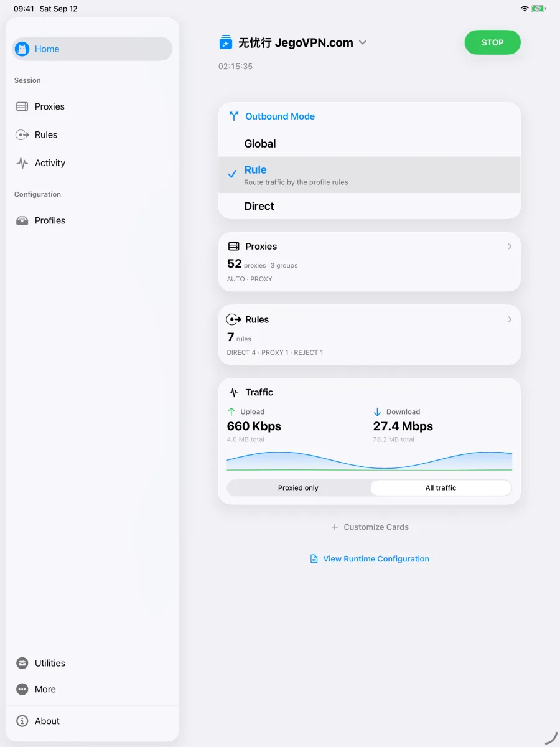560x747 pixels.
Task: Click the 660 Kbps upload speed
Action: [254, 426]
